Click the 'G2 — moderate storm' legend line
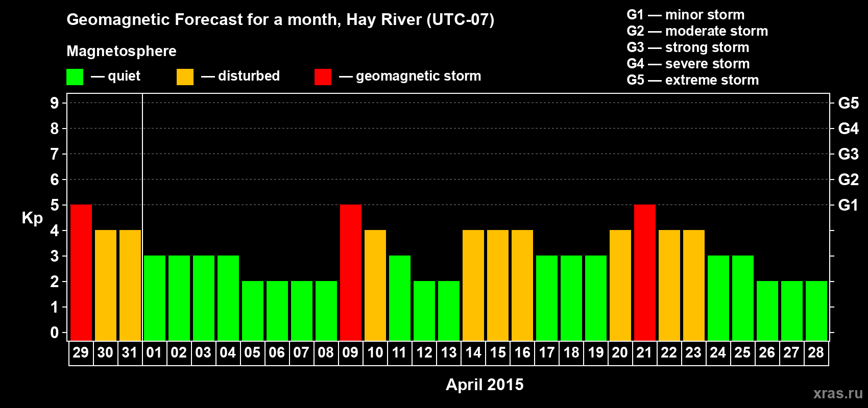The height and width of the screenshot is (408, 868). coord(697,31)
